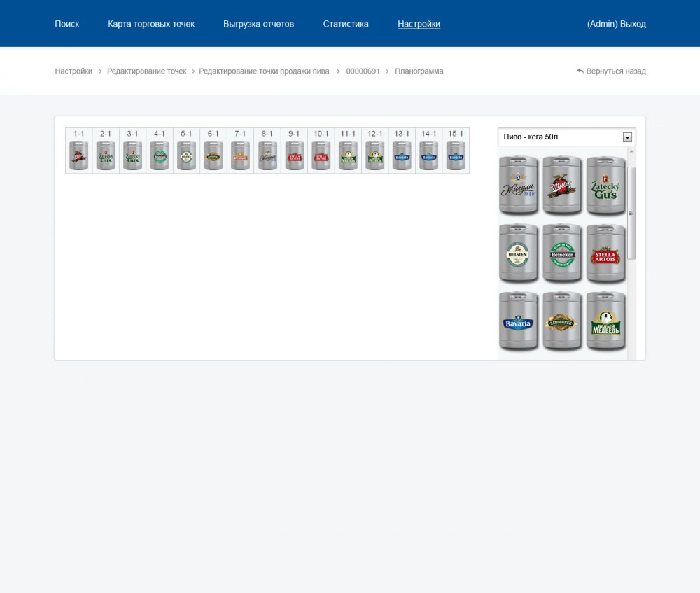Select the Stella Artois keg in slot 9-1
700x593 pixels.
(294, 155)
